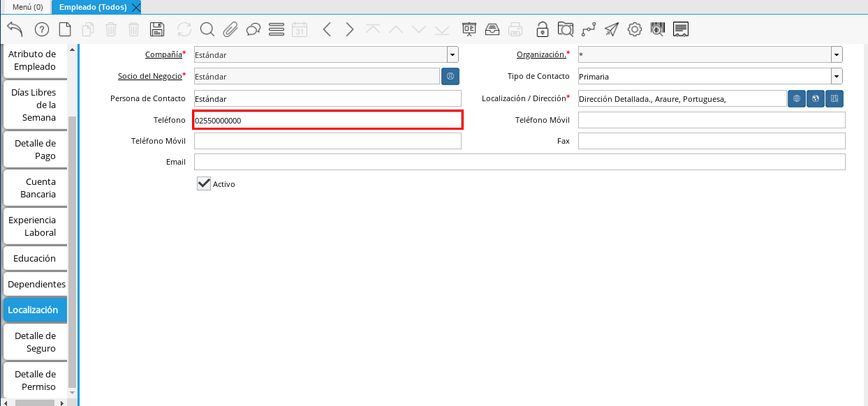This screenshot has height=406, width=868.
Task: Click the receipt certificate icon at toolbar end
Action: point(681,29)
